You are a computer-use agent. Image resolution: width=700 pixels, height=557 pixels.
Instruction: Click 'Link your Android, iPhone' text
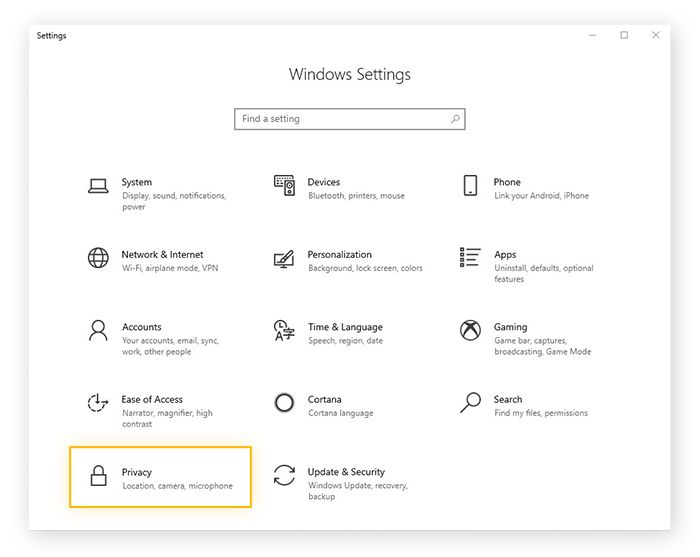[x=542, y=195]
